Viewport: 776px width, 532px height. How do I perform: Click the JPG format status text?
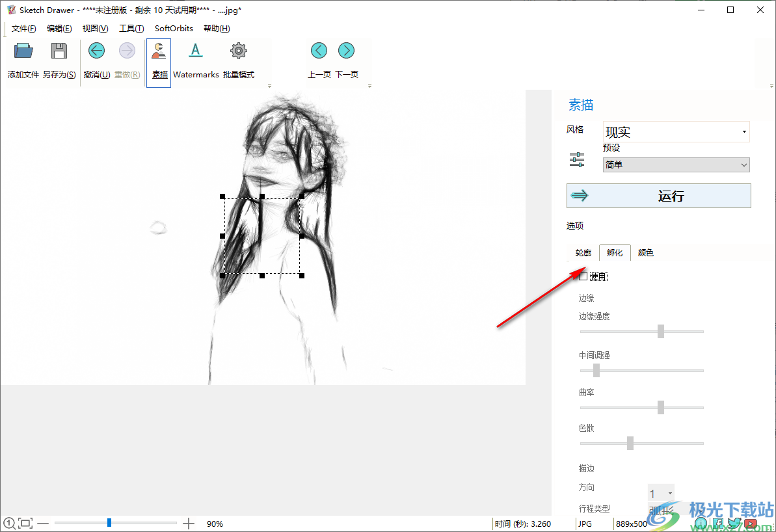pos(585,524)
